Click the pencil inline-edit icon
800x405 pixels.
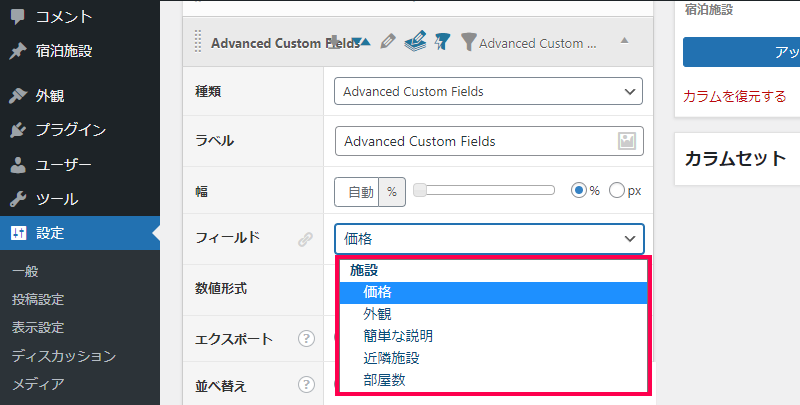pyautogui.click(x=388, y=41)
